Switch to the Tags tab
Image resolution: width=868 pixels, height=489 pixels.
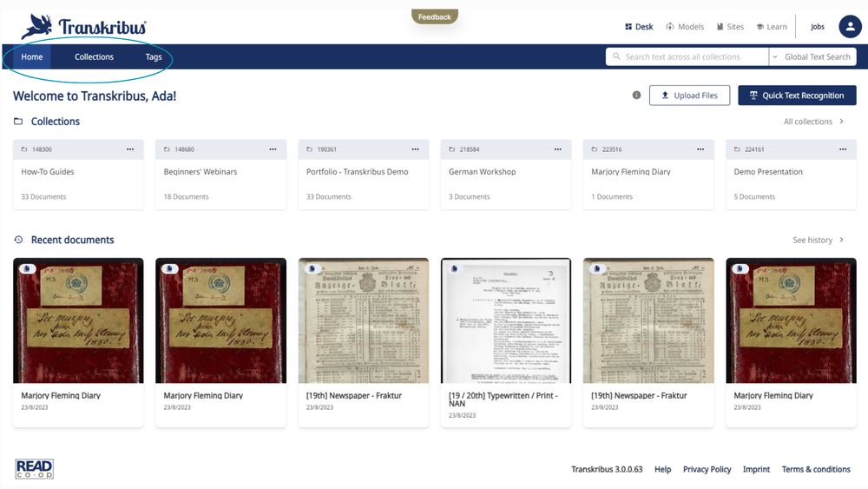click(154, 56)
